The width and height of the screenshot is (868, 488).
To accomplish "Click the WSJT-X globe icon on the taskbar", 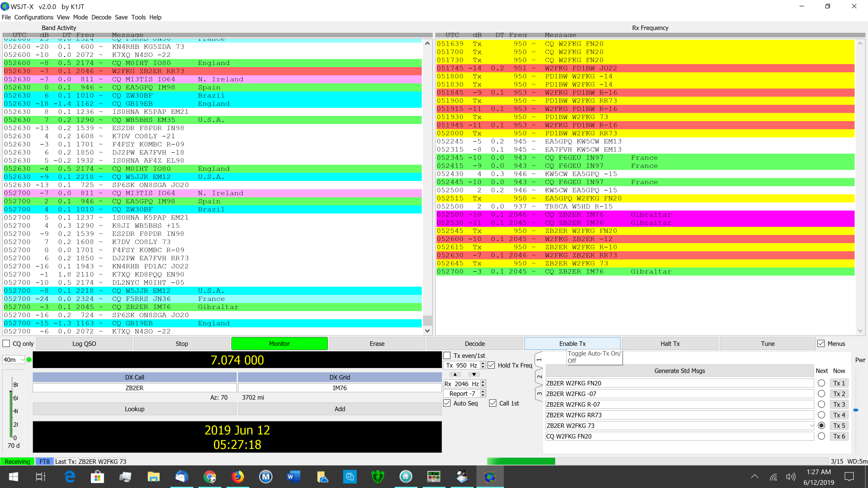I will pos(490,477).
